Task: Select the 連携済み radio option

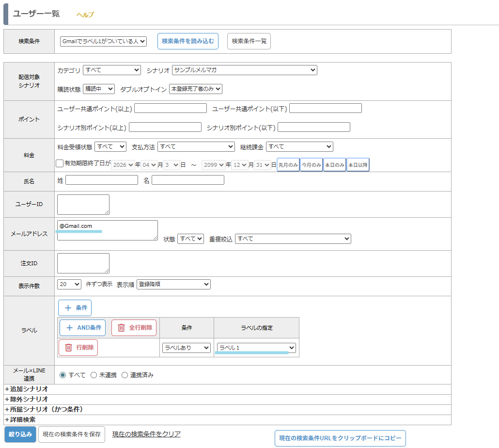Action: 125,375
